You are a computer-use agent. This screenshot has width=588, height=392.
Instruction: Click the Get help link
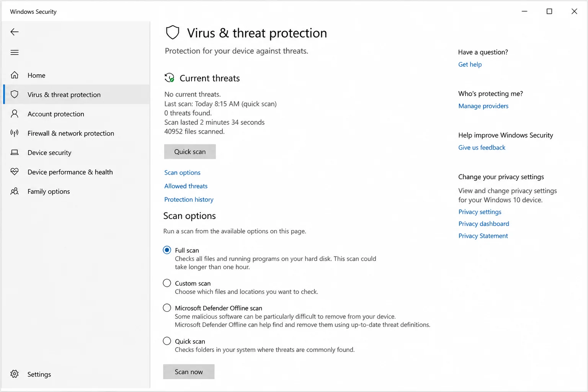(470, 64)
